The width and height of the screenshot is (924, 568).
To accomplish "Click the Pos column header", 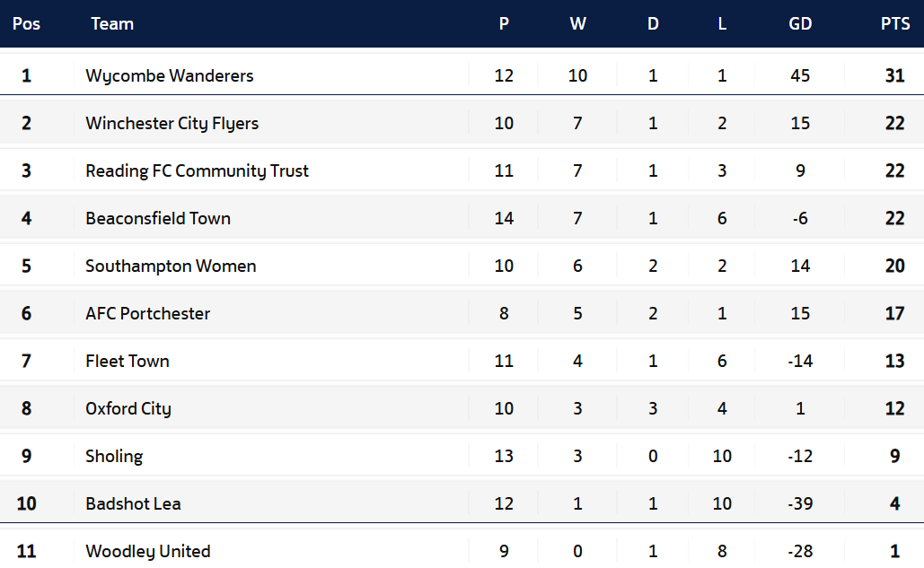I will pos(26,24).
